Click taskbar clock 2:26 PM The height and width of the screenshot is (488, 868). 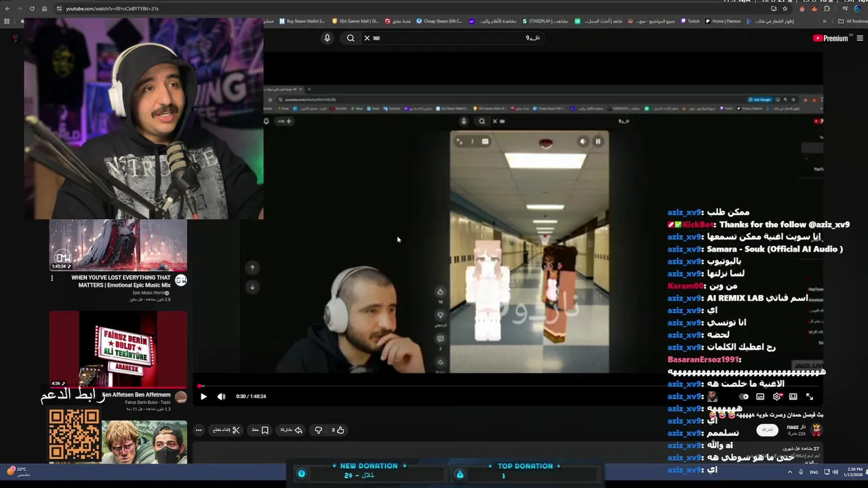tap(854, 472)
